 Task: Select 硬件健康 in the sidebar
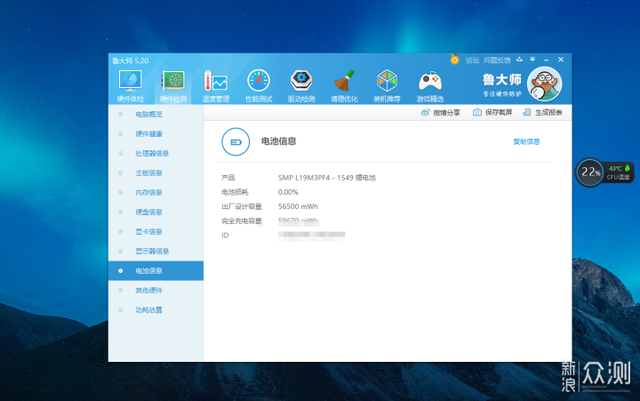(x=156, y=134)
